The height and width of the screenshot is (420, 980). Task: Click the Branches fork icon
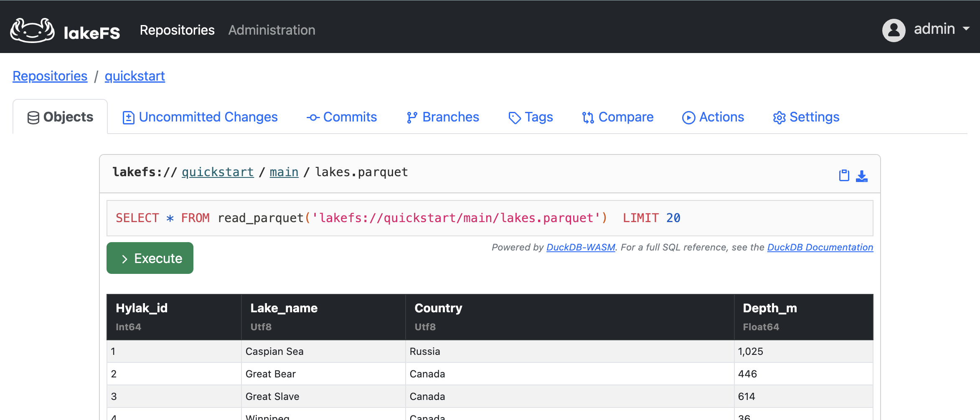click(x=412, y=117)
